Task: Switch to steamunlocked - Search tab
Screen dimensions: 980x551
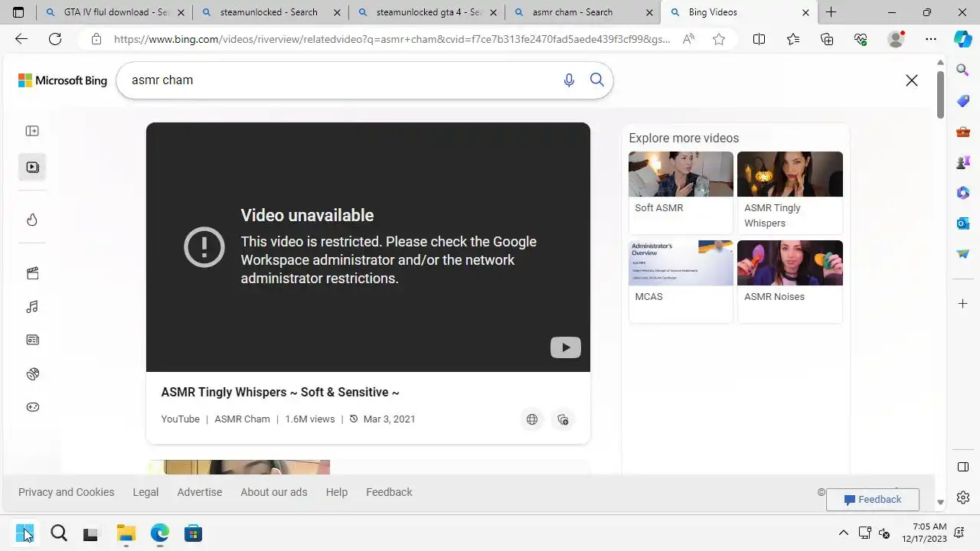Action: click(x=270, y=12)
